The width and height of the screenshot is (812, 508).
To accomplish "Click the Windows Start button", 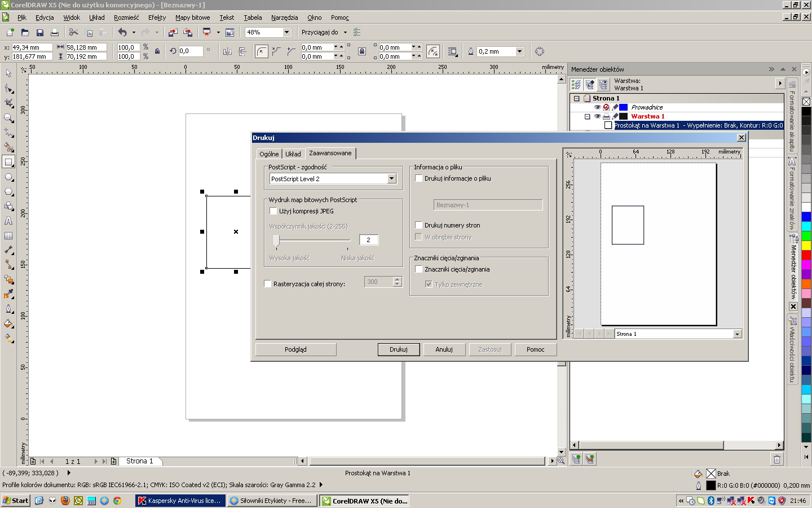I will coord(16,501).
